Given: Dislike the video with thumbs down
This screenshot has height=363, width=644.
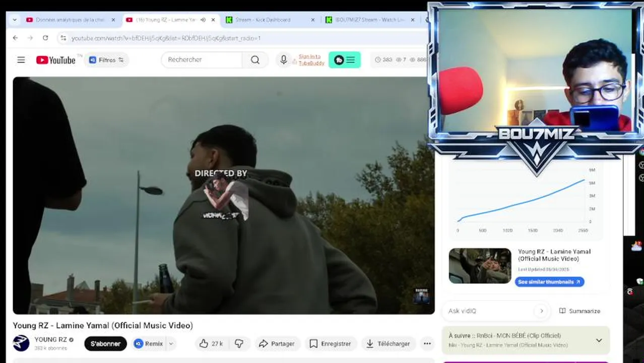Looking at the screenshot, I should tap(239, 344).
